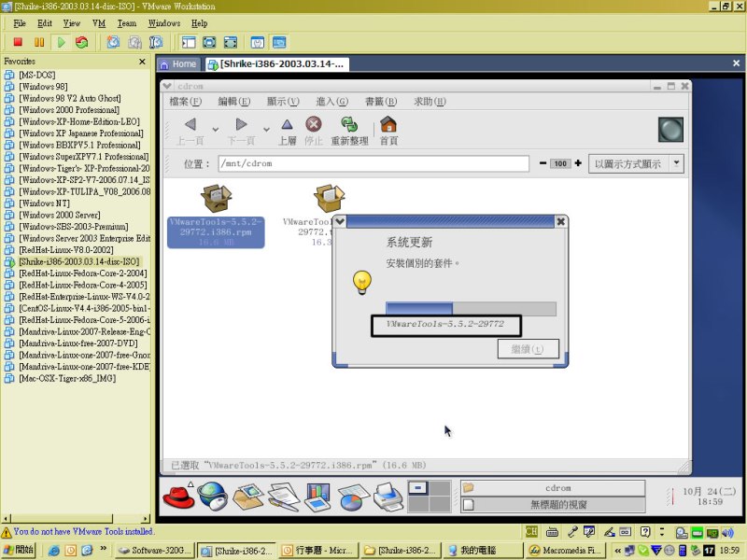Open the update dialog window menu arrow
Screen dimensions: 747x560
pyautogui.click(x=340, y=221)
